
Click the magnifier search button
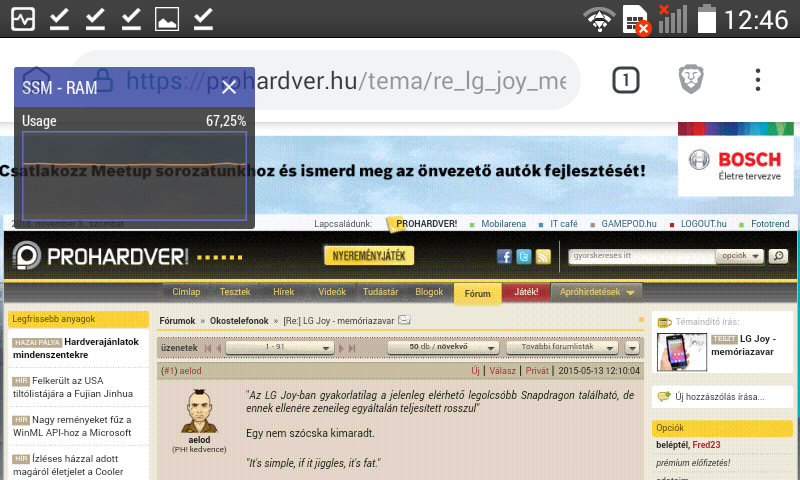click(778, 256)
